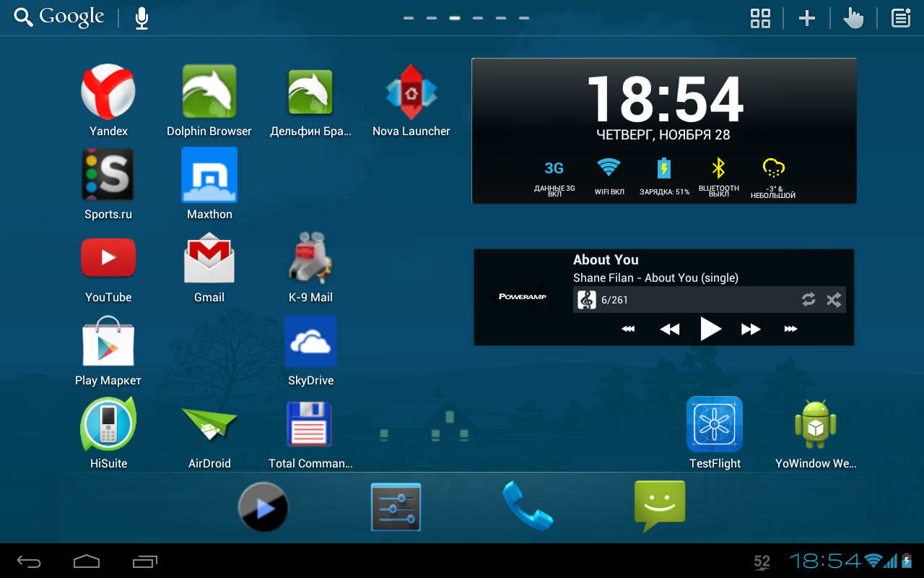This screenshot has width=924, height=578.
Task: Open TestFlight app icon
Action: (x=715, y=425)
